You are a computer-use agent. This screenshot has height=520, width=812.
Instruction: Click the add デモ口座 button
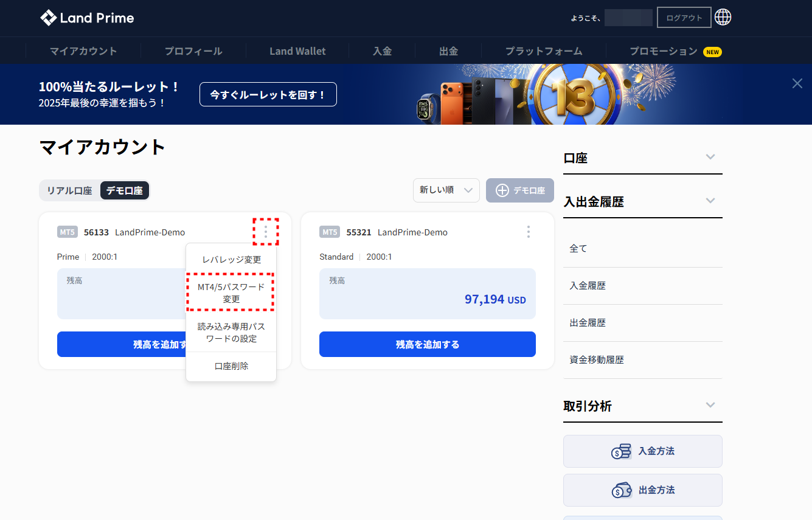[520, 190]
